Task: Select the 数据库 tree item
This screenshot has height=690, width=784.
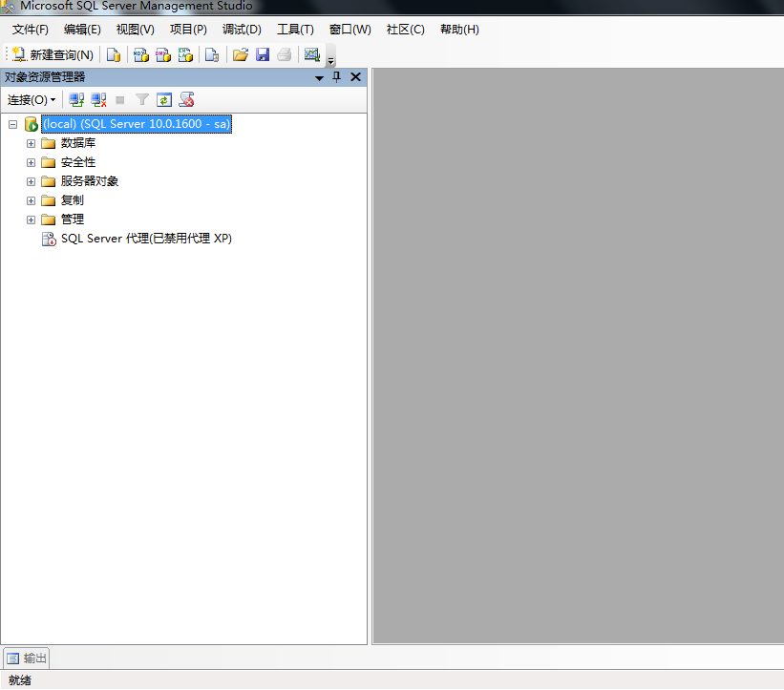Action: [78, 143]
